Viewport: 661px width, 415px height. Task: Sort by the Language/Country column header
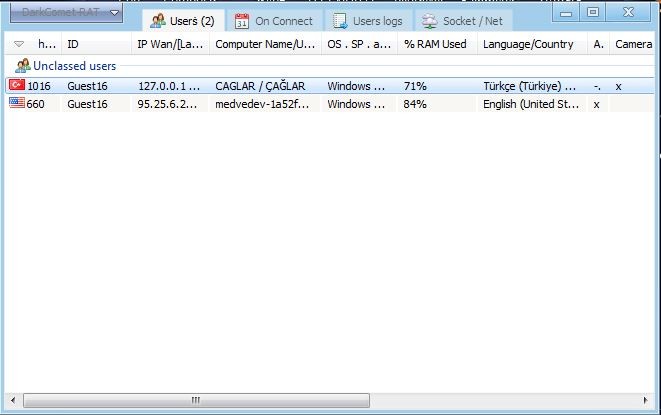pos(532,44)
